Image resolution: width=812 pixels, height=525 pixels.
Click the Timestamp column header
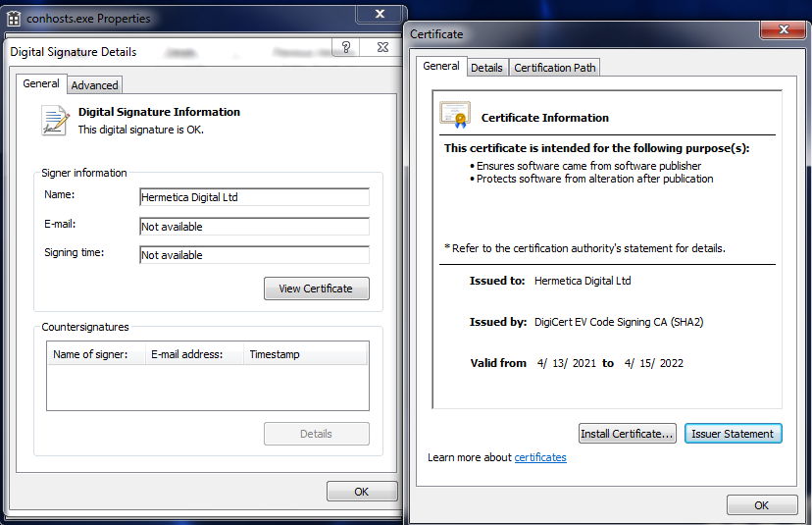(306, 354)
